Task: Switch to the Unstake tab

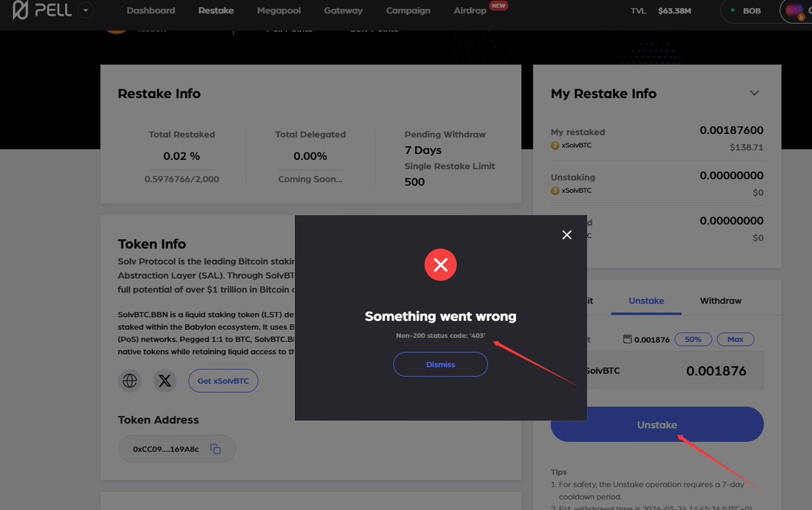Action: (x=646, y=301)
